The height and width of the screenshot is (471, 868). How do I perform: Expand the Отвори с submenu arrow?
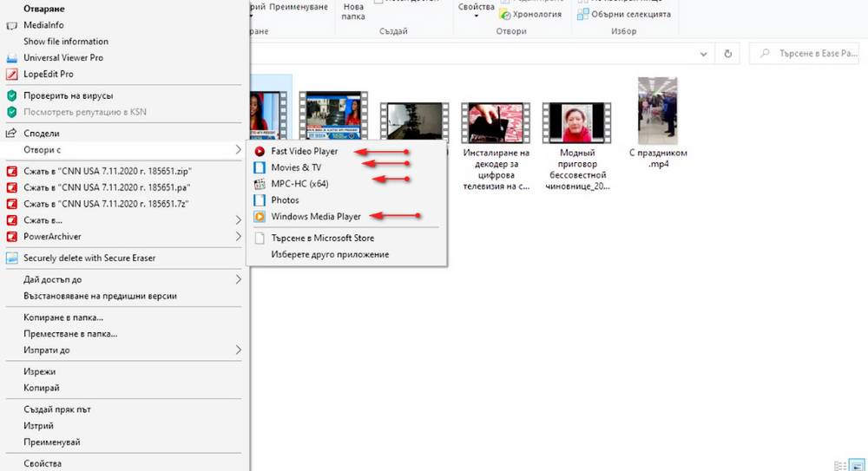[x=238, y=149]
